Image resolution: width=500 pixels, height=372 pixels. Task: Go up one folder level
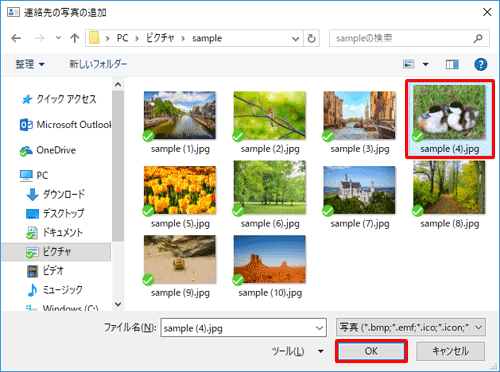click(75, 38)
